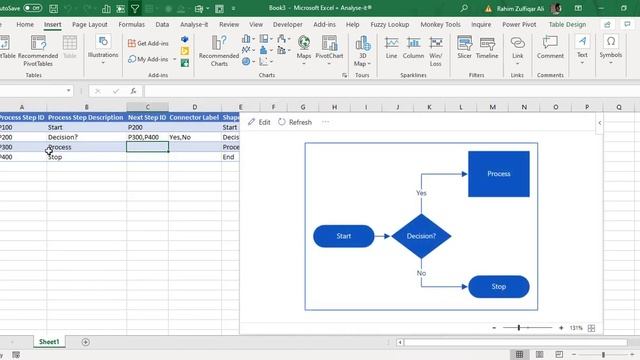
Task: Collapse the diagram side pane arrow
Action: pos(600,123)
